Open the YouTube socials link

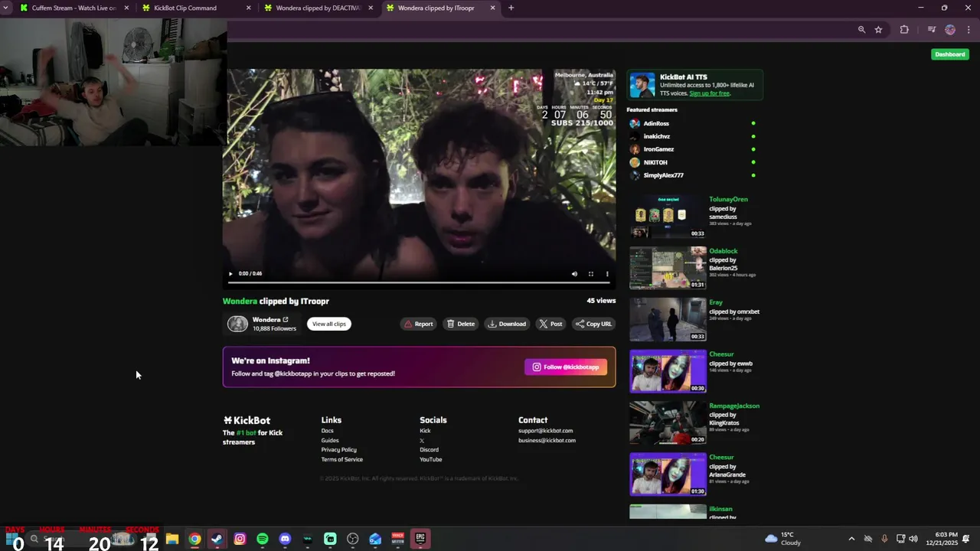pos(430,459)
